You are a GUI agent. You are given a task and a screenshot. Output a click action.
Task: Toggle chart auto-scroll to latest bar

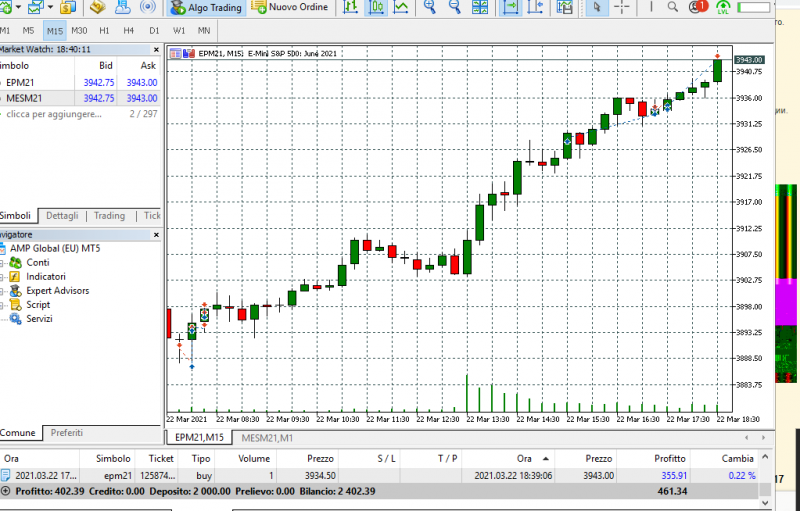point(510,7)
